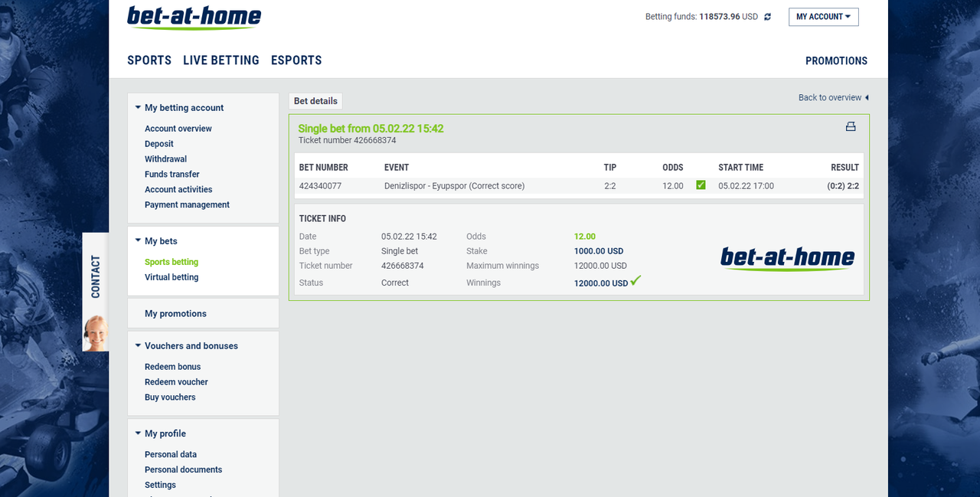Open Settings in My profile
The height and width of the screenshot is (497, 980).
pyautogui.click(x=160, y=486)
